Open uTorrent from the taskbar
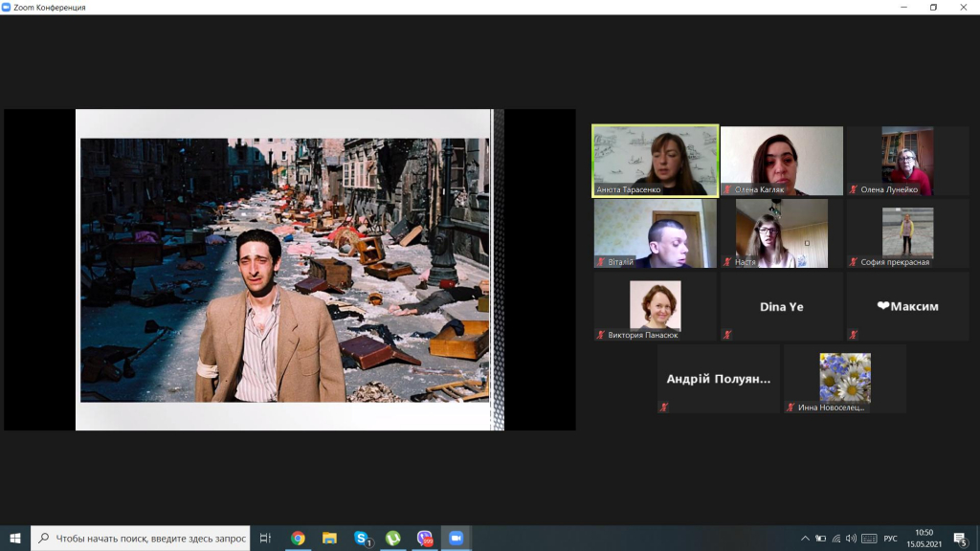This screenshot has height=551, width=980. point(393,538)
